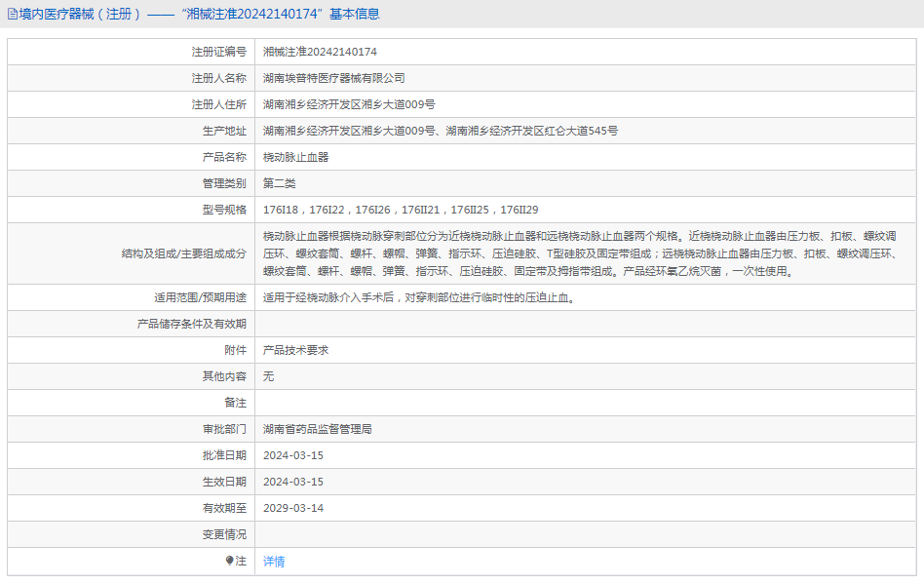The width and height of the screenshot is (924, 584).
Task: Click the 注册证编号 label
Action: tap(218, 52)
